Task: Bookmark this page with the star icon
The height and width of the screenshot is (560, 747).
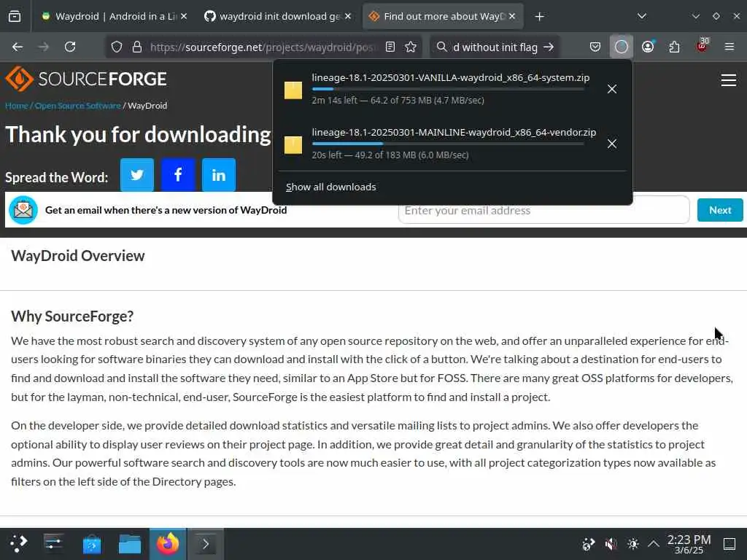Action: click(411, 47)
